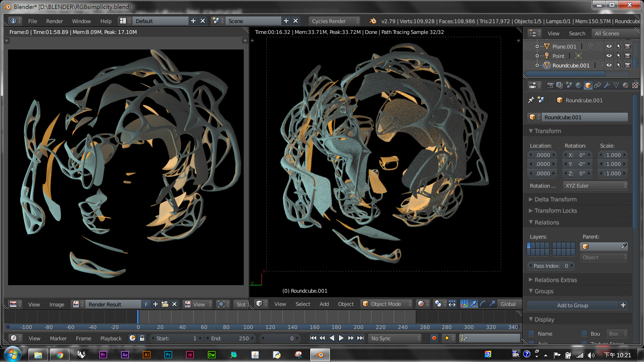
Task: Click the F fake user button
Action: click(146, 304)
